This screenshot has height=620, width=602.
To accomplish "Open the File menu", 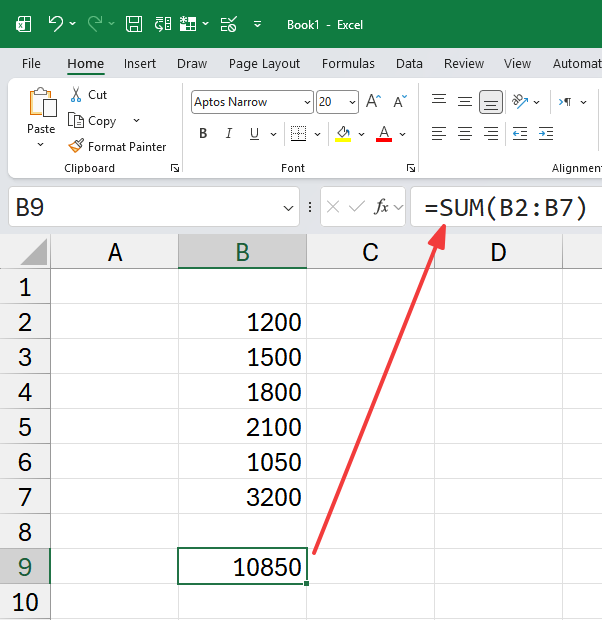I will coord(31,64).
